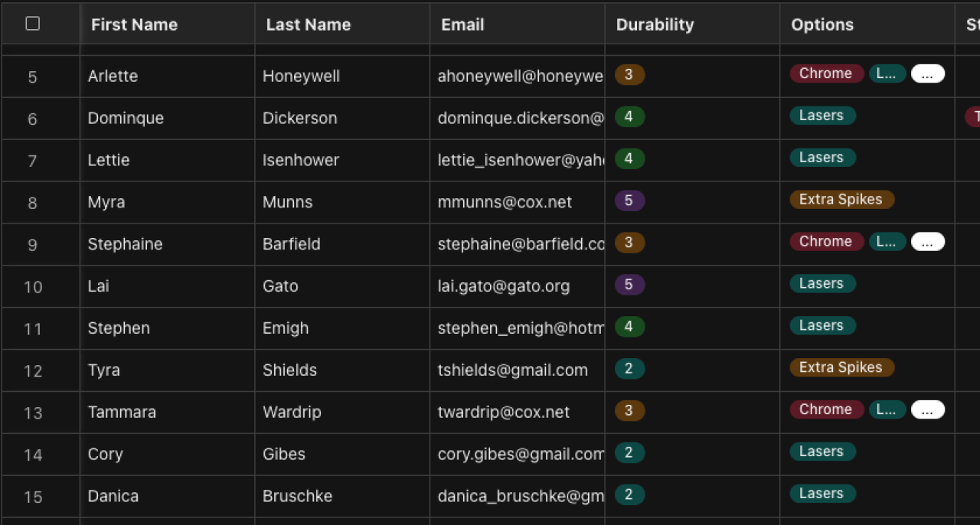Click Lasers tag in Dominque Dickerson's row
Viewport: 980px width, 525px height.
pyautogui.click(x=821, y=116)
